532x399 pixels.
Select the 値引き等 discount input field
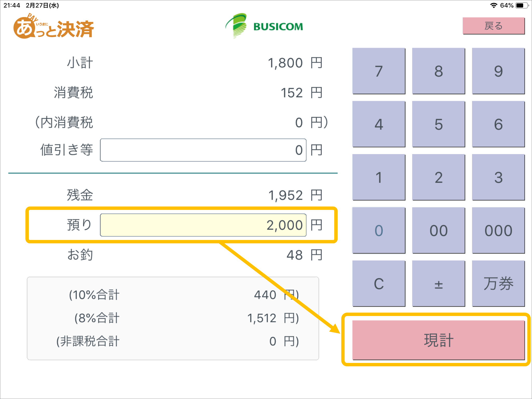[203, 150]
